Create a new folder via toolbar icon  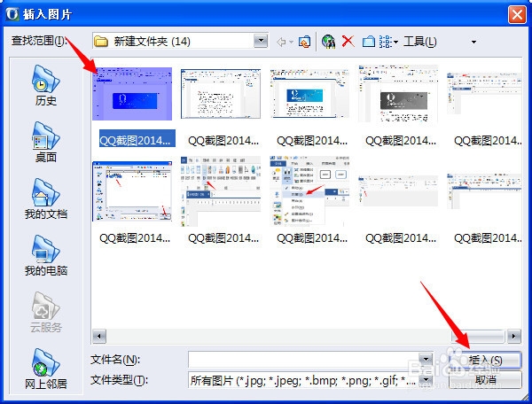coord(369,42)
